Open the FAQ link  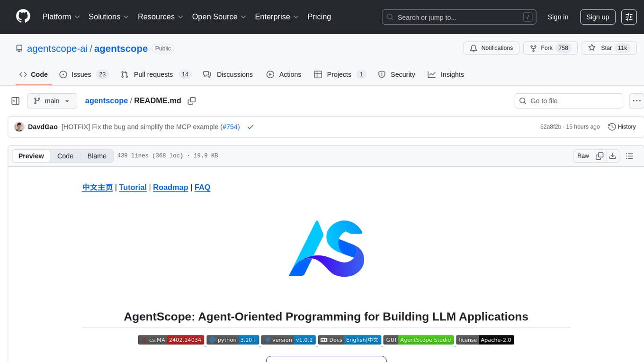click(x=202, y=187)
